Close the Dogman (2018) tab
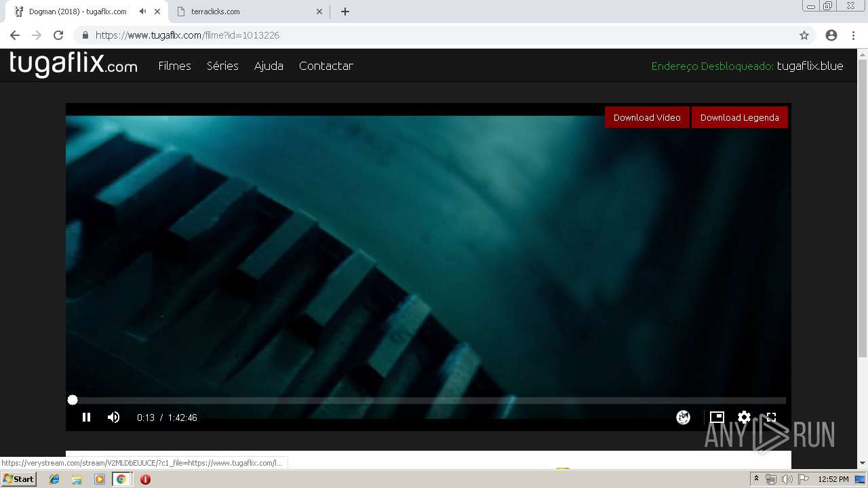Viewport: 868px width, 488px height. [157, 12]
